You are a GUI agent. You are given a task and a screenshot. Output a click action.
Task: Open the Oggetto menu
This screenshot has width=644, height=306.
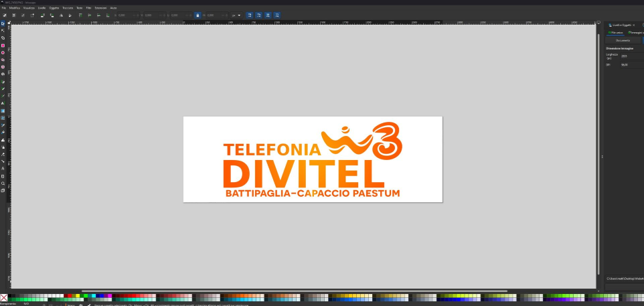(54, 8)
